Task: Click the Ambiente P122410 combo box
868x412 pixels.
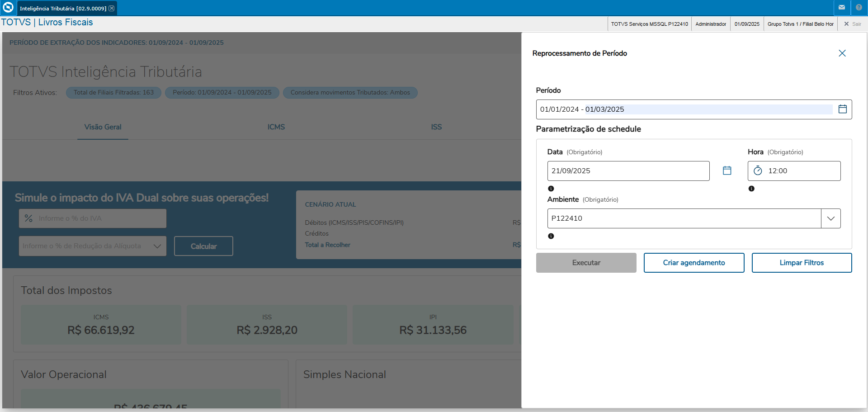Action: [694, 218]
